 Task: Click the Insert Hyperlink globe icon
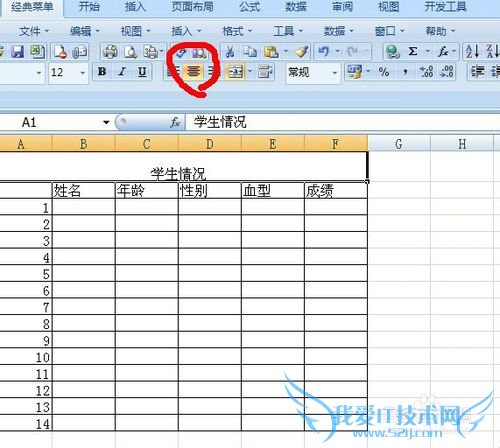[x=393, y=52]
